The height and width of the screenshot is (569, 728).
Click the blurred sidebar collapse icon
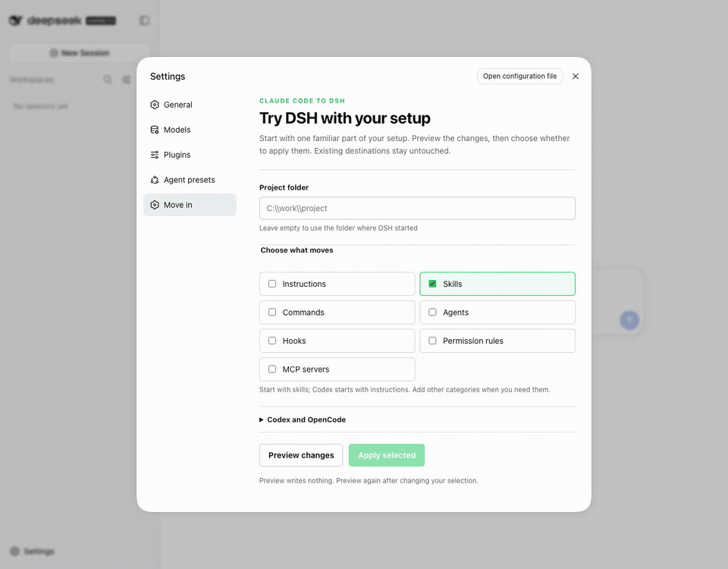(x=144, y=20)
